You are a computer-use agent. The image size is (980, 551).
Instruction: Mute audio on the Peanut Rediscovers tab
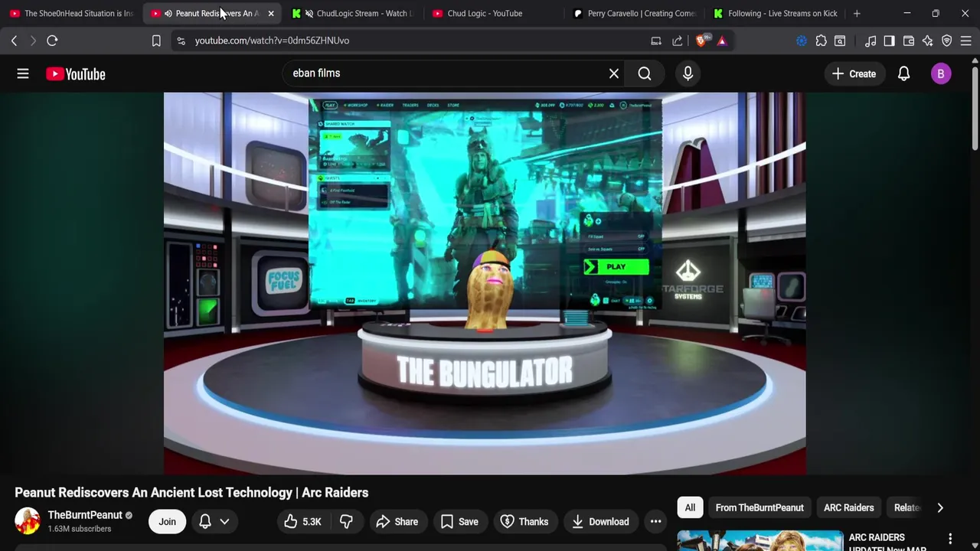click(x=168, y=13)
